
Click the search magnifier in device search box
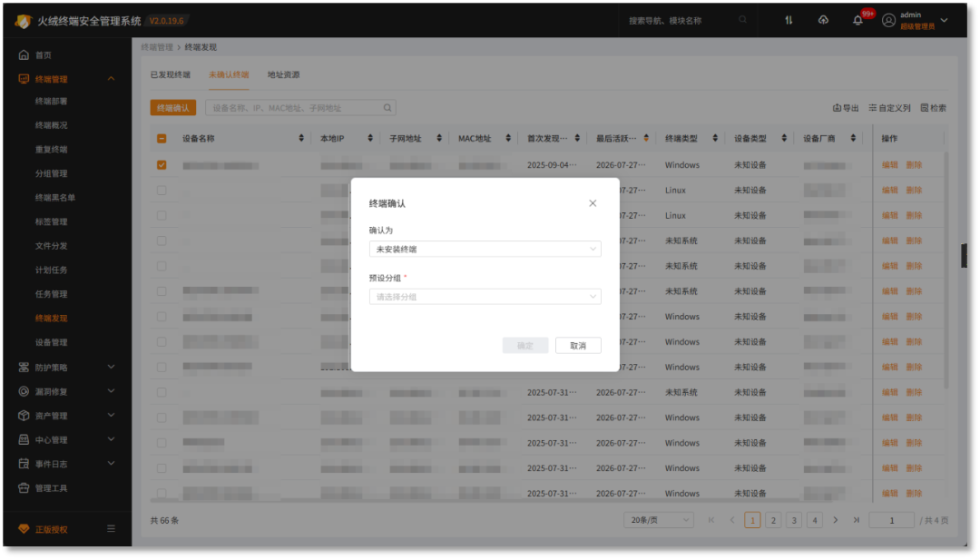coord(387,107)
